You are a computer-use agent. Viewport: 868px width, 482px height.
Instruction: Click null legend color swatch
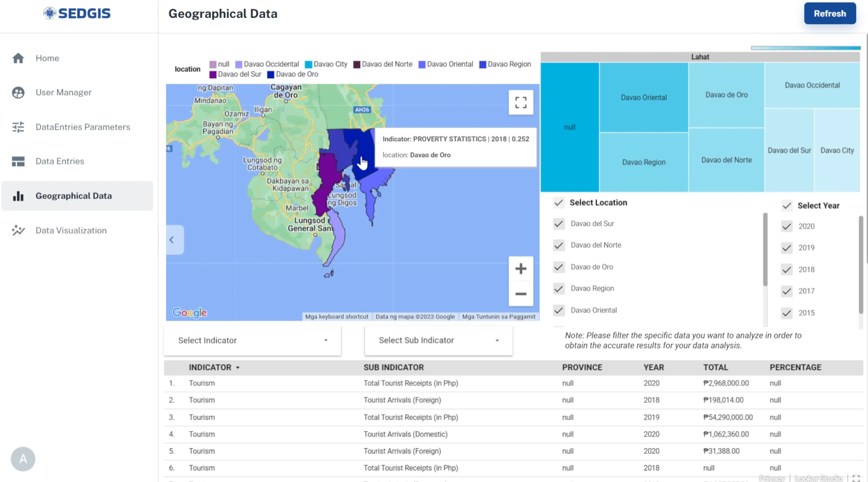coord(213,64)
